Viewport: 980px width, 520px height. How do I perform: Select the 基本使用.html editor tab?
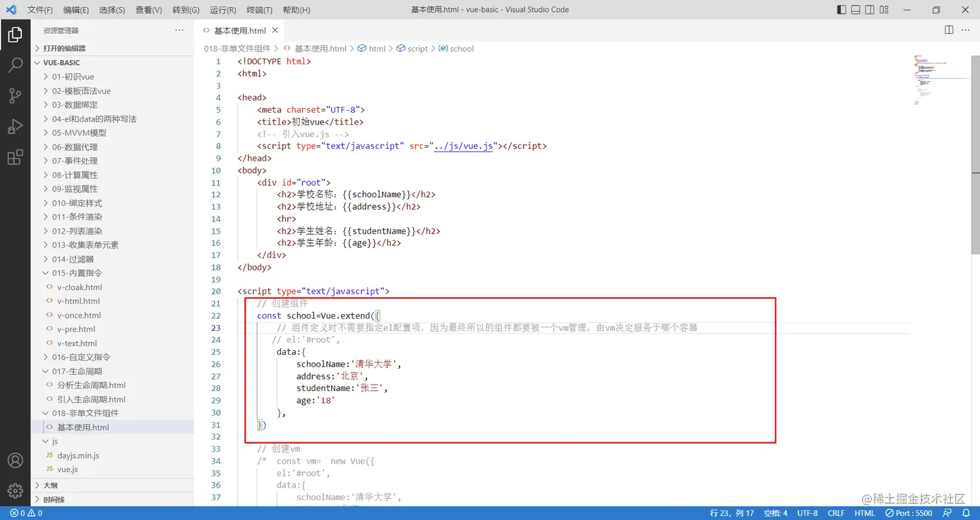coord(239,30)
